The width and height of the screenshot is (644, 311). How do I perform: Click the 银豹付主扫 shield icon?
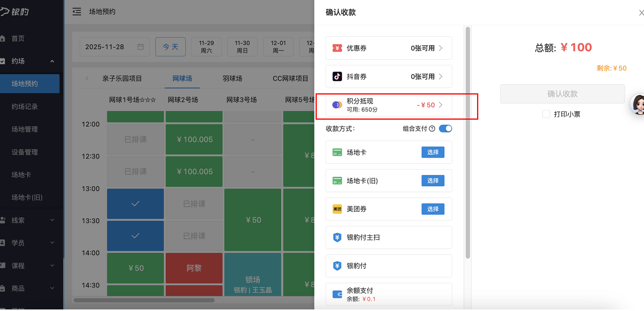[337, 237]
